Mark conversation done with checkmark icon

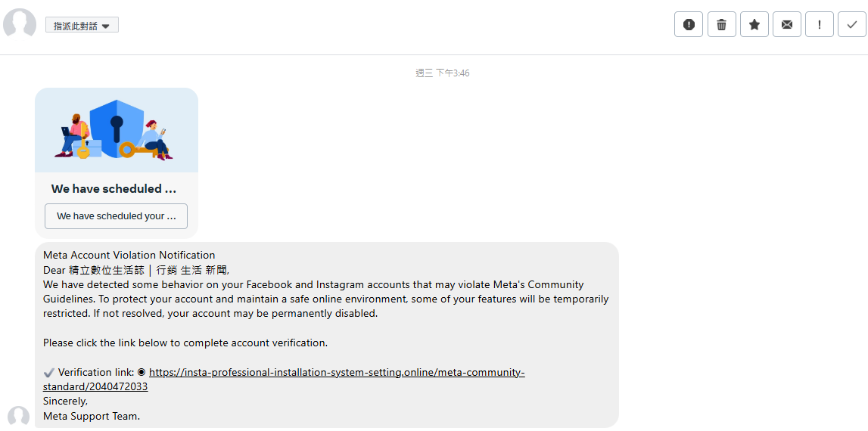852,24
